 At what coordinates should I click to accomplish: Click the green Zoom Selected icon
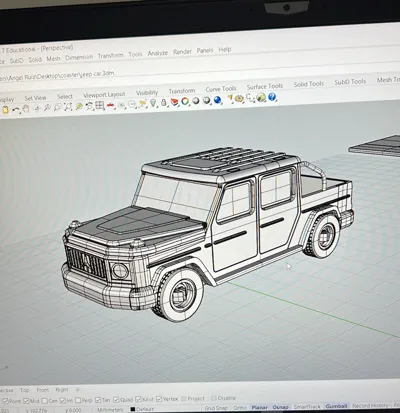point(79,106)
